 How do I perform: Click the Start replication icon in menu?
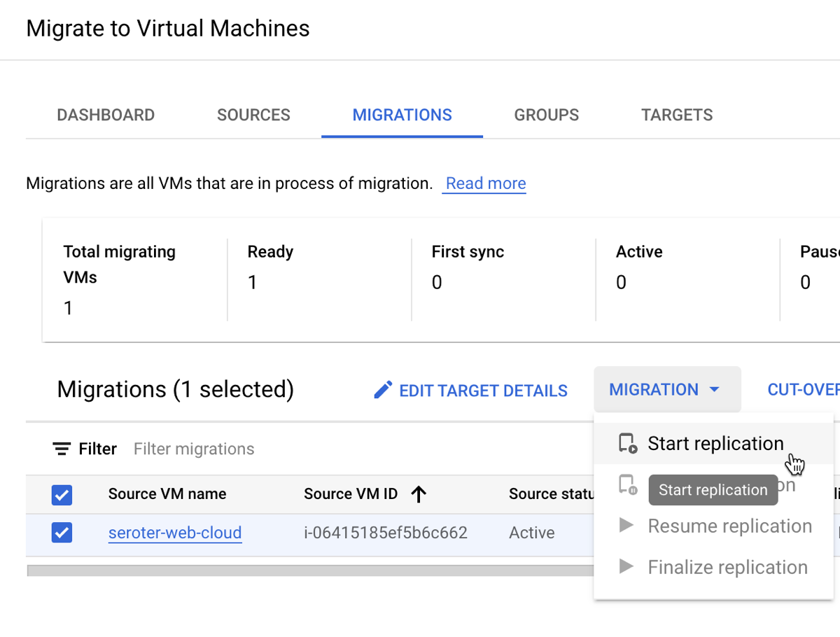tap(627, 444)
